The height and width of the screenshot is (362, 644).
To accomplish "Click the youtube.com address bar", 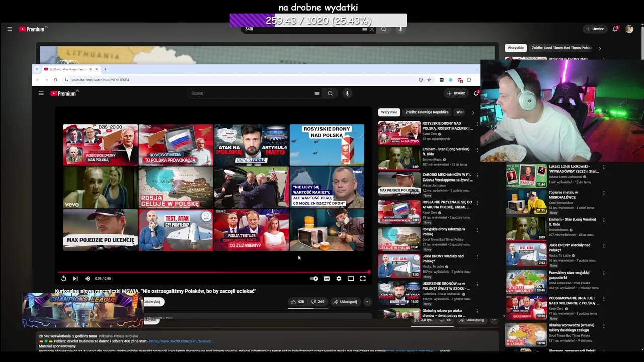I will click(x=242, y=80).
